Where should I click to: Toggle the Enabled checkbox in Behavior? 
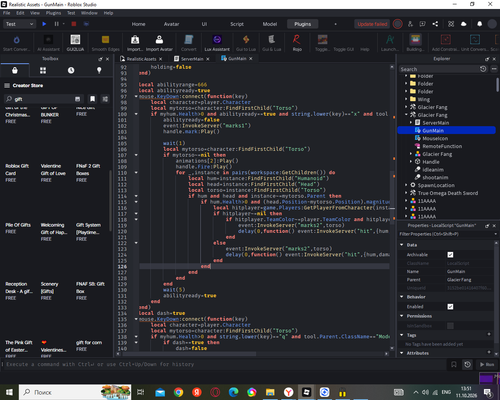450,307
